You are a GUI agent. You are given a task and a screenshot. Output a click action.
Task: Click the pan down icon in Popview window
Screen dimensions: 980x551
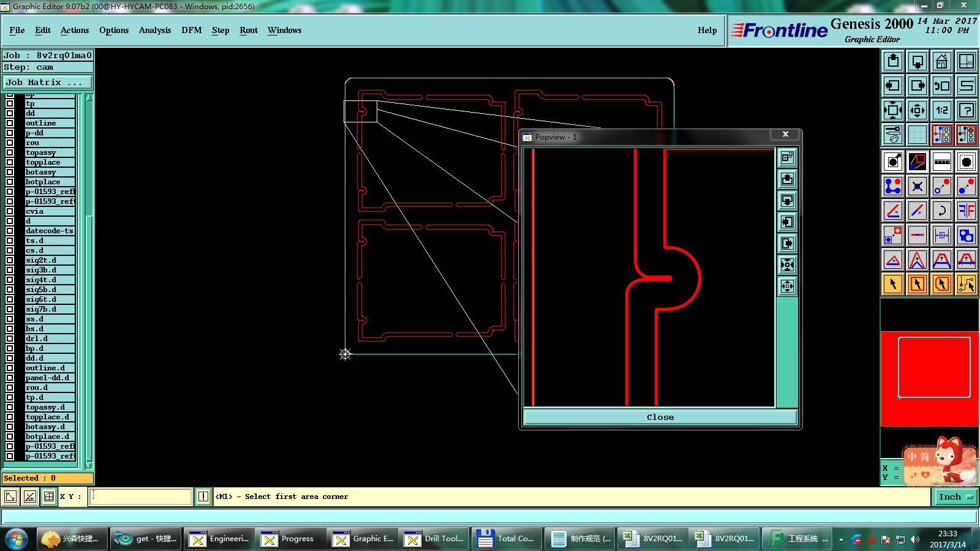pos(787,200)
